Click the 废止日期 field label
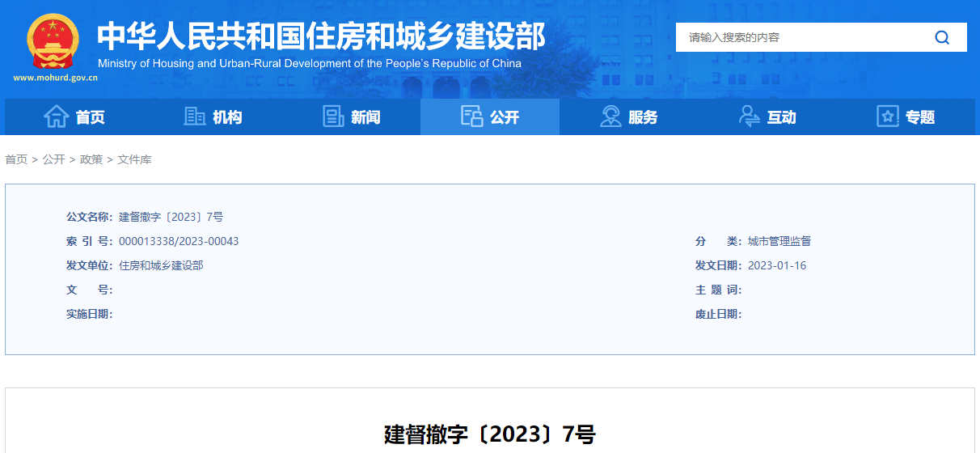The height and width of the screenshot is (453, 980). tap(719, 314)
